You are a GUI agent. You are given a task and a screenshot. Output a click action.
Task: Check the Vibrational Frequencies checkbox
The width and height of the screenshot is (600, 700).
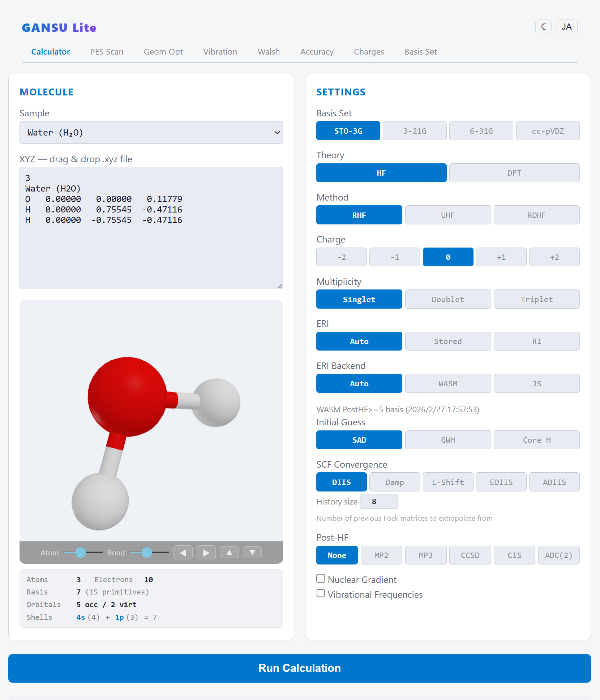pyautogui.click(x=321, y=593)
